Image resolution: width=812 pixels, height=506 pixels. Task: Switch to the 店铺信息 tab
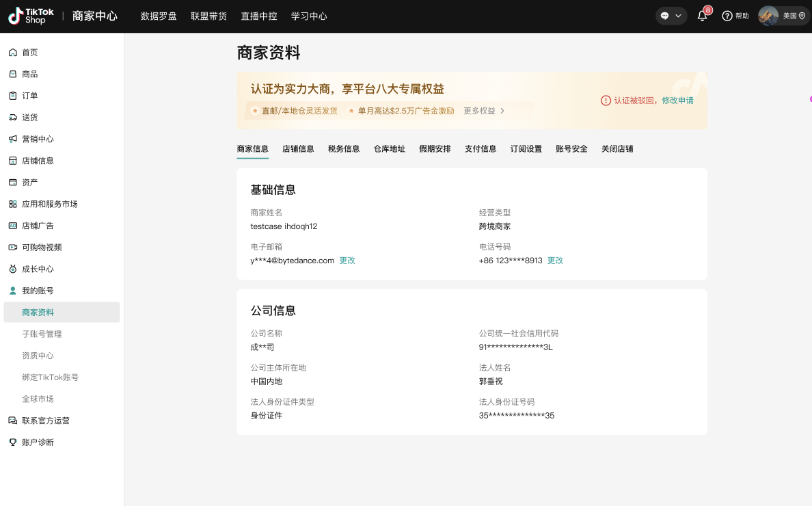[298, 149]
